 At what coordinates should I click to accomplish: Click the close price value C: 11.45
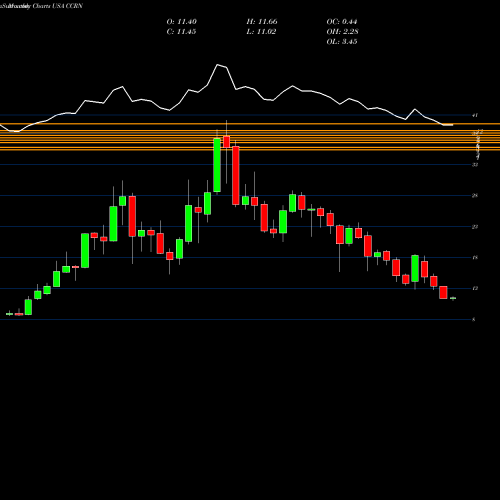tap(181, 32)
